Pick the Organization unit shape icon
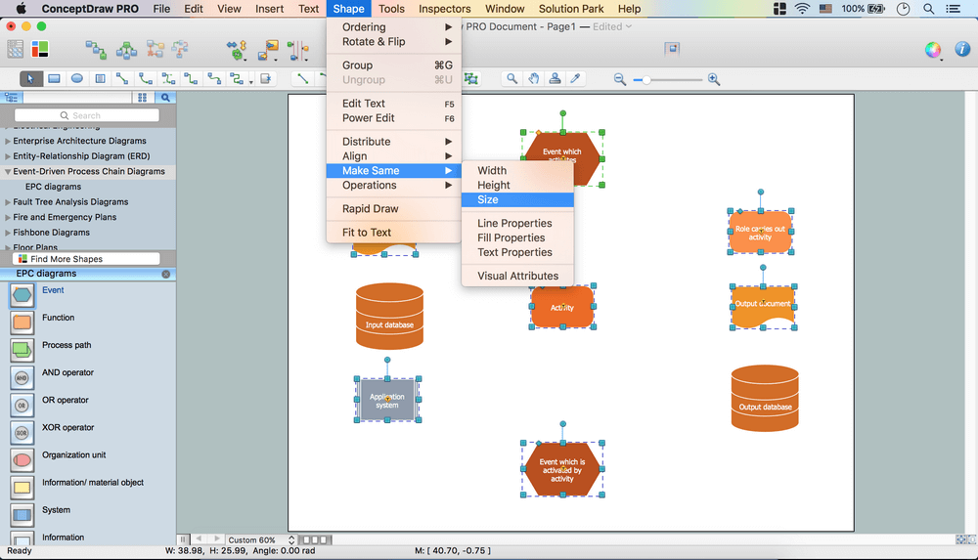This screenshot has height=560, width=978. (22, 459)
